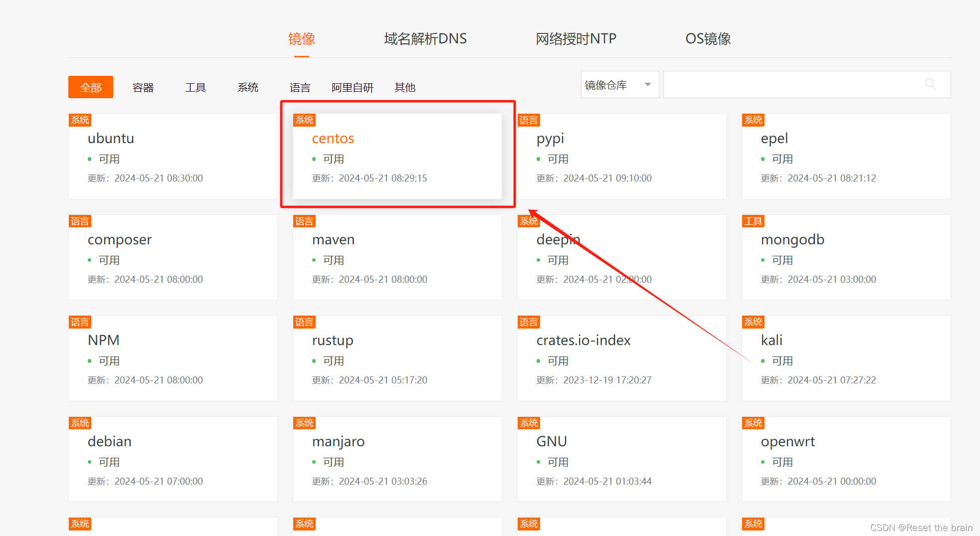Open the ubuntu mirror card

(x=173, y=157)
